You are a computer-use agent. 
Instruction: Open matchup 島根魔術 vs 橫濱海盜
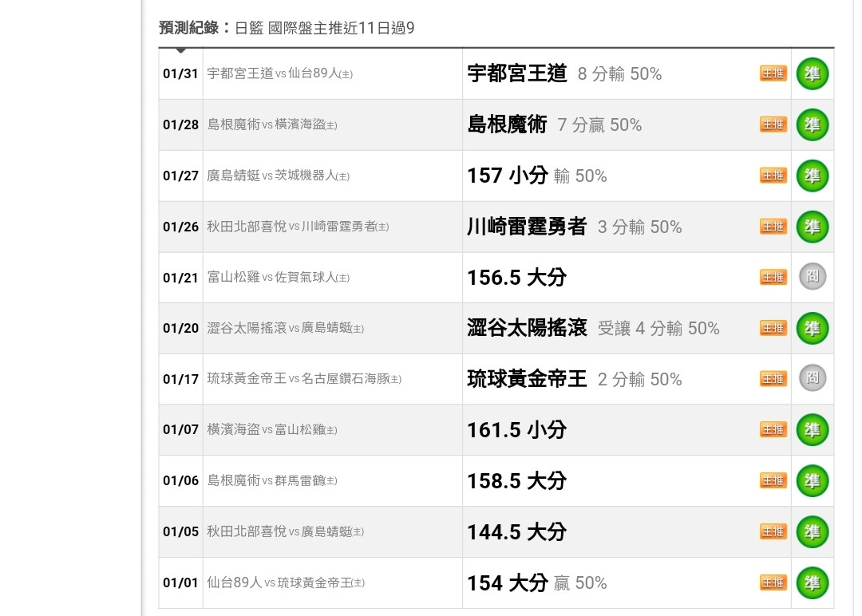tap(272, 124)
